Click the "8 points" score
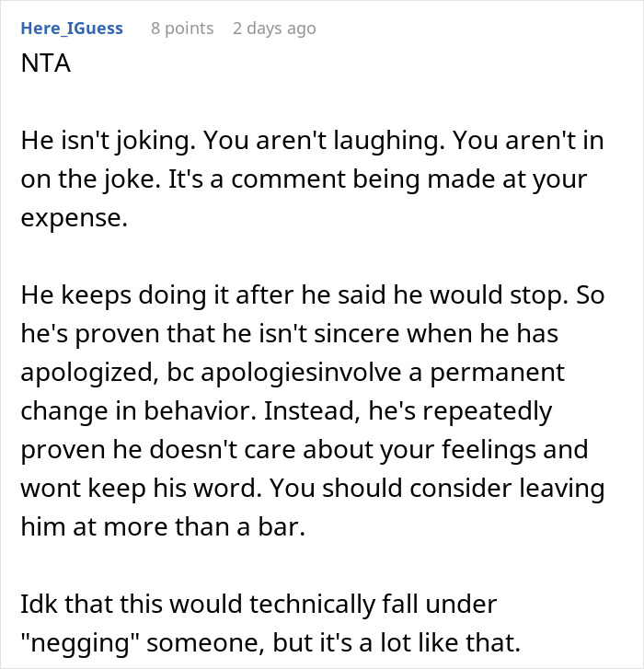This screenshot has width=644, height=669. point(182,29)
